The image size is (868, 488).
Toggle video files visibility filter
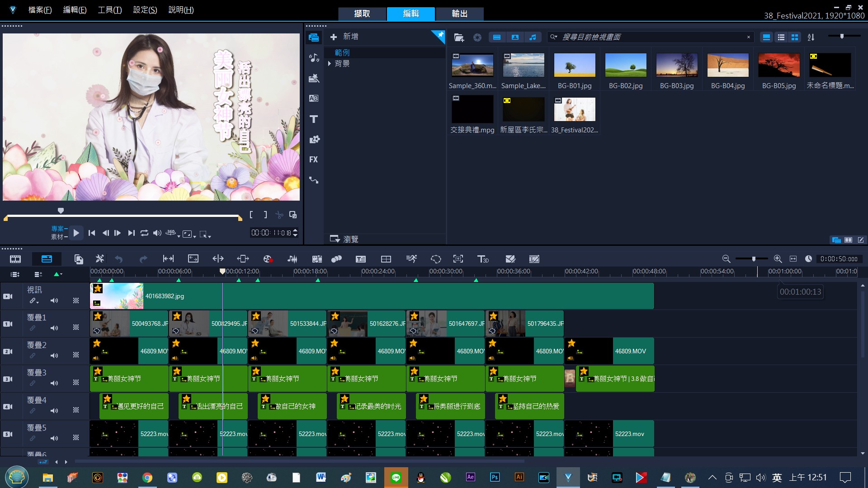point(497,37)
